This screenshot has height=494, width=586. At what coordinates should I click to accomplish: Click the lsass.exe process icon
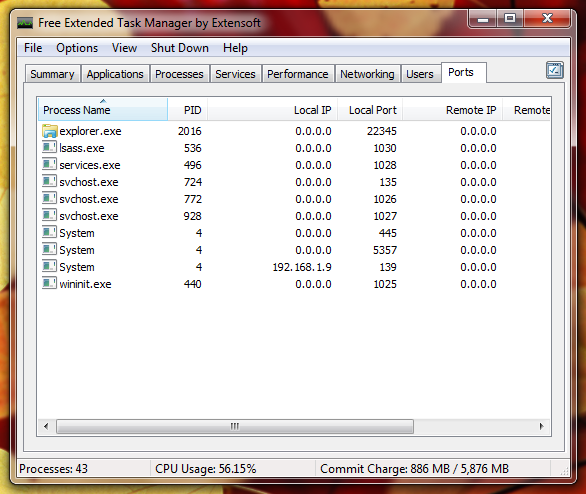[49, 147]
